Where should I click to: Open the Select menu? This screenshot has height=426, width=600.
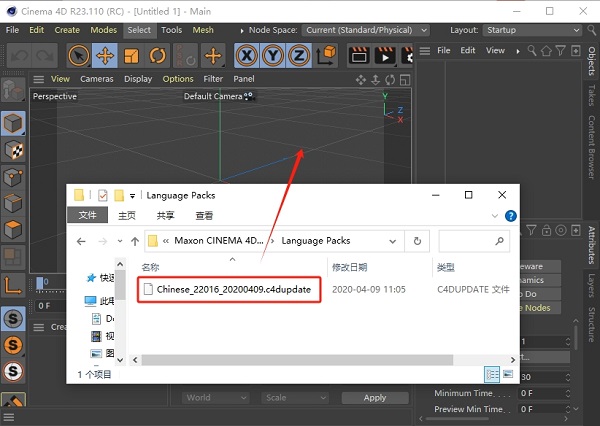point(139,30)
